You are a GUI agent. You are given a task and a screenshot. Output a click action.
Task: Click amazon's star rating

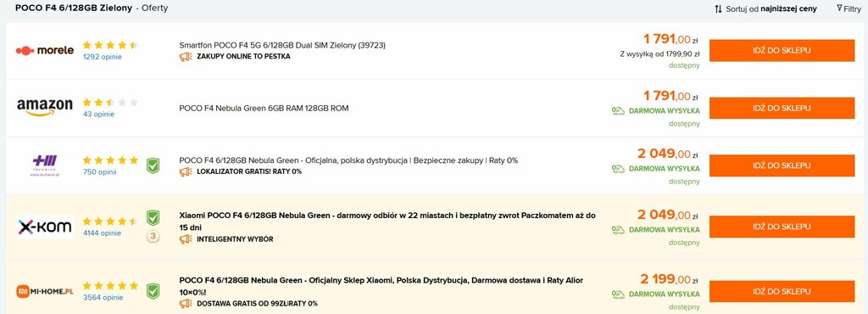coord(110,103)
